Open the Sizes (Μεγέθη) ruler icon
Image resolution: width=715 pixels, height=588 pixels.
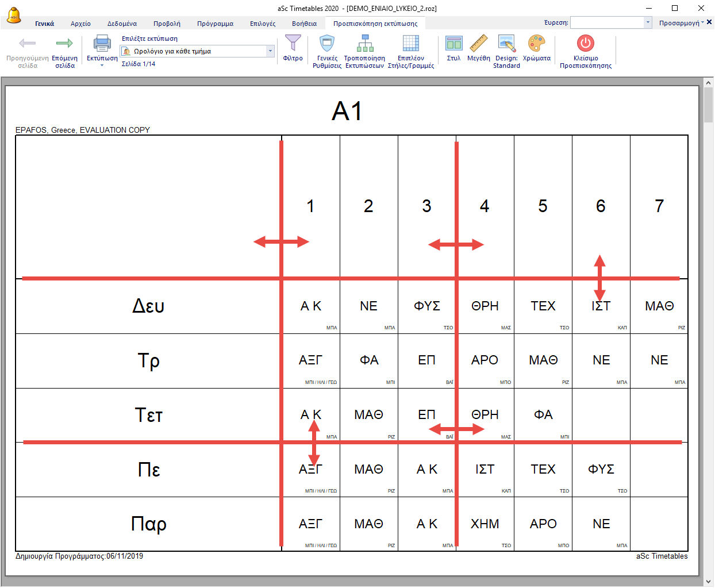click(x=478, y=44)
